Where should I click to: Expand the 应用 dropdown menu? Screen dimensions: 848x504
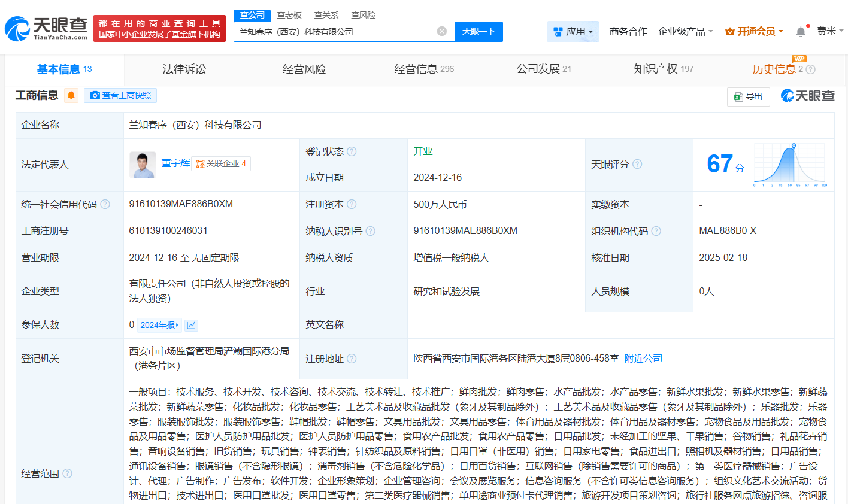[x=573, y=31]
